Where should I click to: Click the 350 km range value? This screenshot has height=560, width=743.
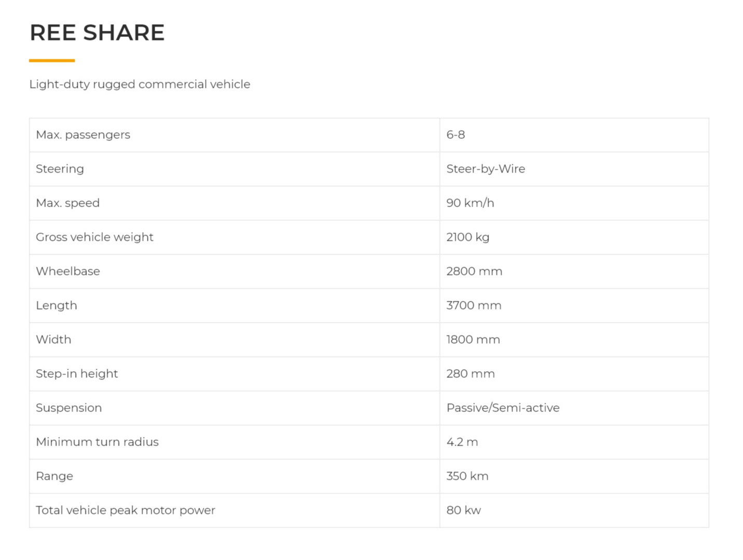pos(467,477)
